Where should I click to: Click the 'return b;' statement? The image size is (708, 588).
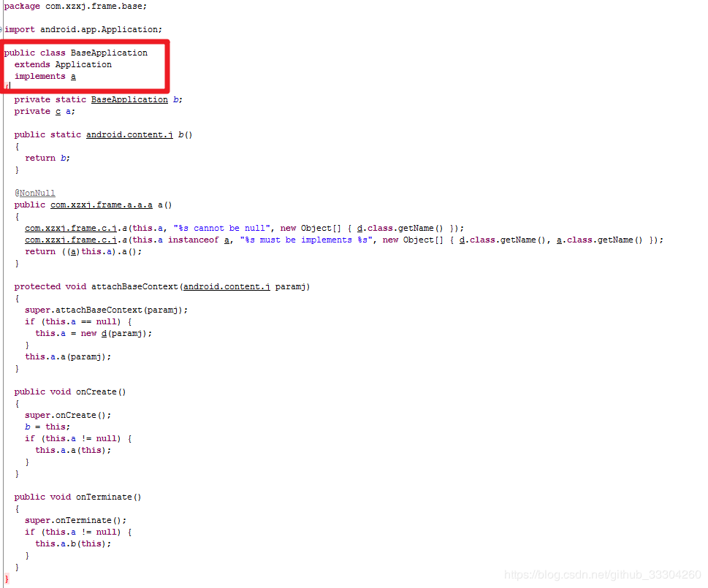click(x=47, y=158)
